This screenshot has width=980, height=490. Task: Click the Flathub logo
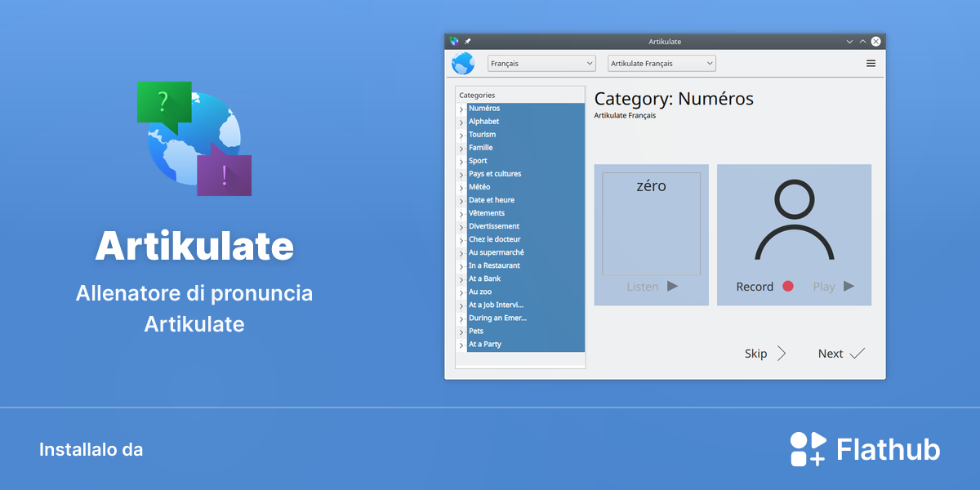(865, 449)
